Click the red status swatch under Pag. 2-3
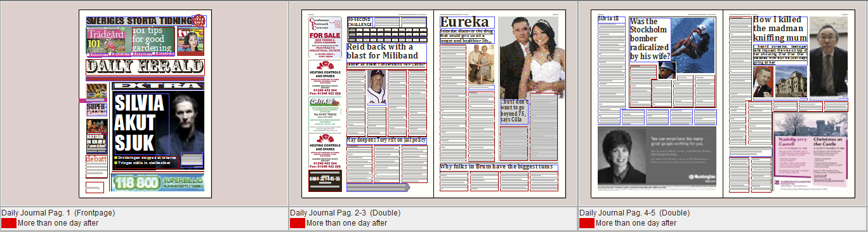The height and width of the screenshot is (232, 868). click(x=298, y=223)
